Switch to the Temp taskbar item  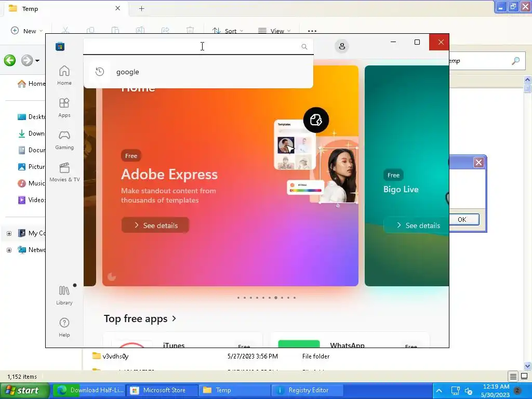point(235,390)
